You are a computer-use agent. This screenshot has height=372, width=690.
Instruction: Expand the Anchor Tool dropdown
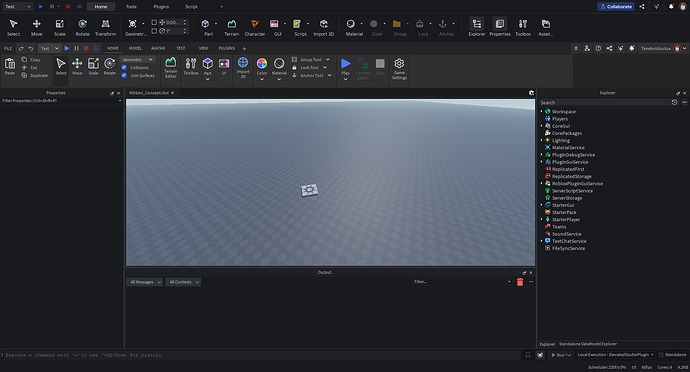329,75
